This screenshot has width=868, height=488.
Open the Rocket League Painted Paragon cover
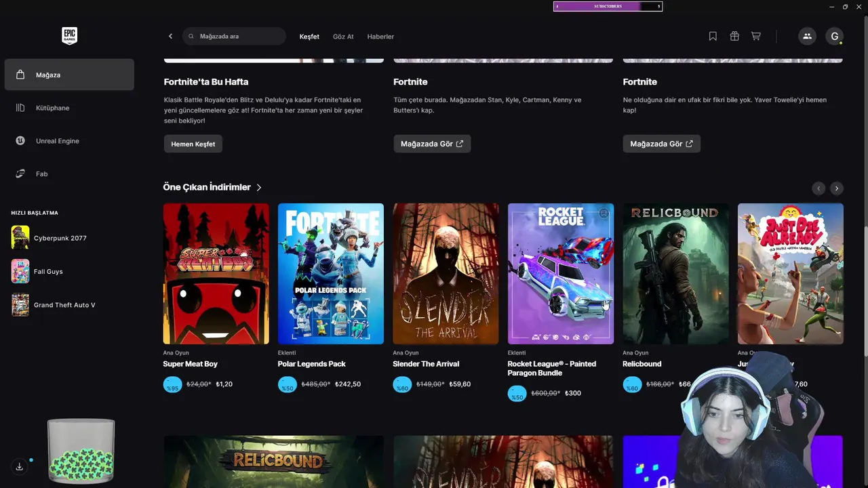[561, 274]
